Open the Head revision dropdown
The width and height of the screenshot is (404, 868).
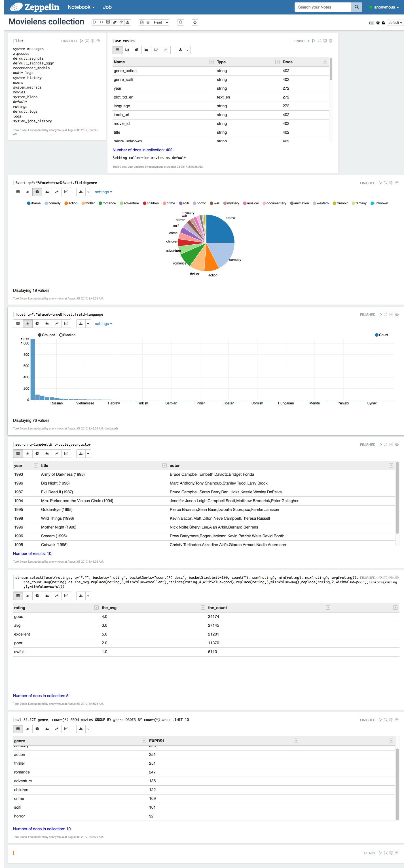click(x=167, y=22)
